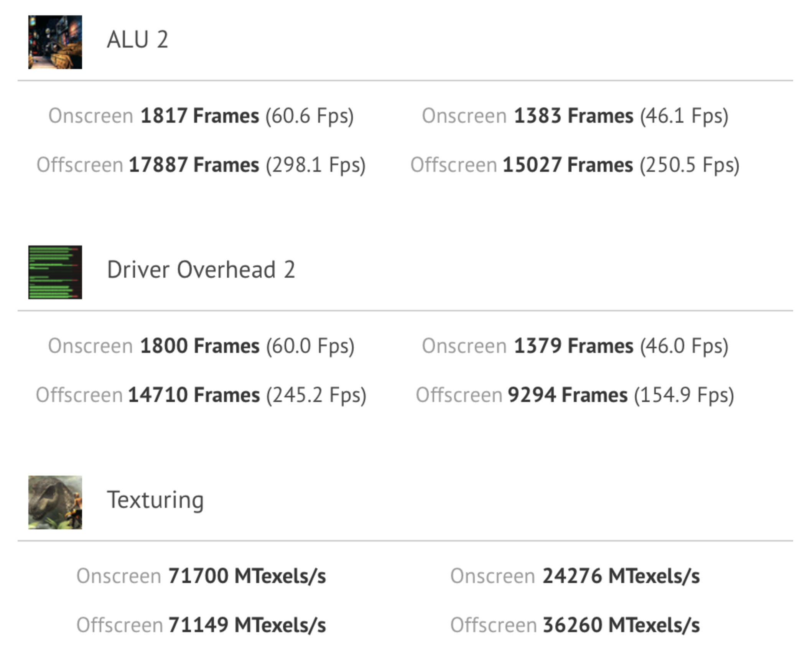Open the Texturing dinosaur thumbnail
810x672 pixels.
tap(55, 502)
